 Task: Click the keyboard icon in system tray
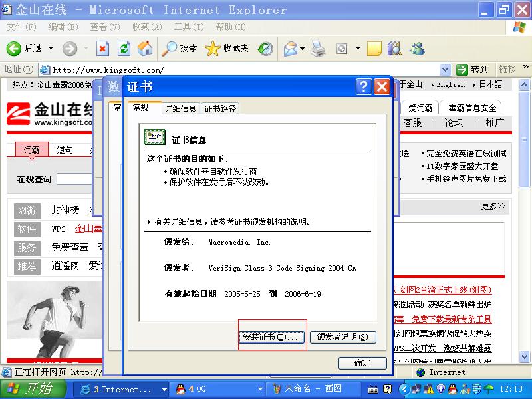click(373, 390)
